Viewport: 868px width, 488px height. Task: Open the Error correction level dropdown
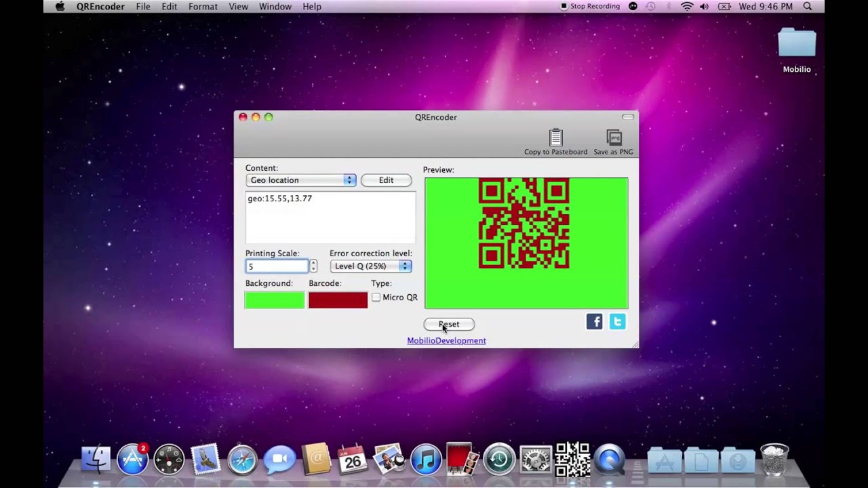370,266
